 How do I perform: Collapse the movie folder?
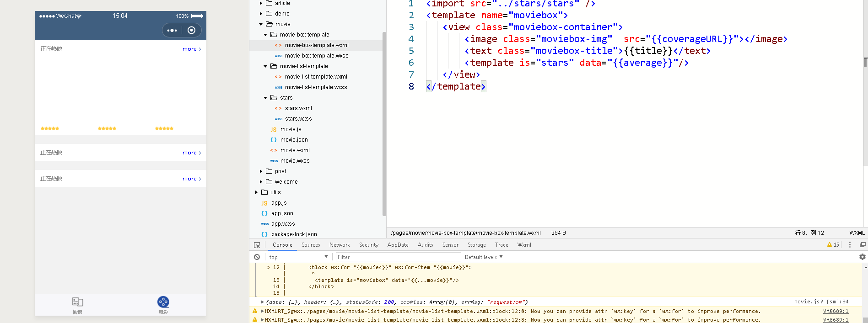click(261, 24)
